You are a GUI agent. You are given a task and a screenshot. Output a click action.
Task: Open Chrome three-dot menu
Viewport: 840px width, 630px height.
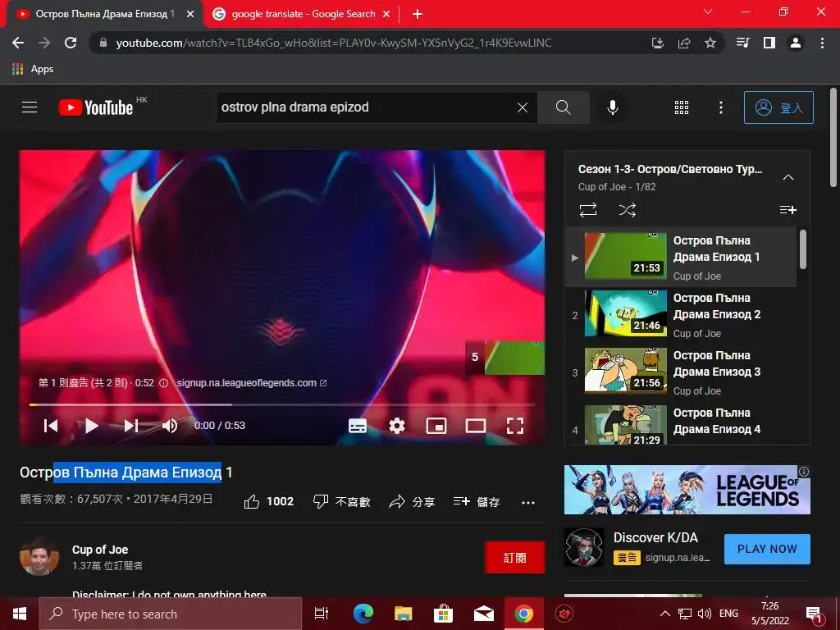(822, 43)
